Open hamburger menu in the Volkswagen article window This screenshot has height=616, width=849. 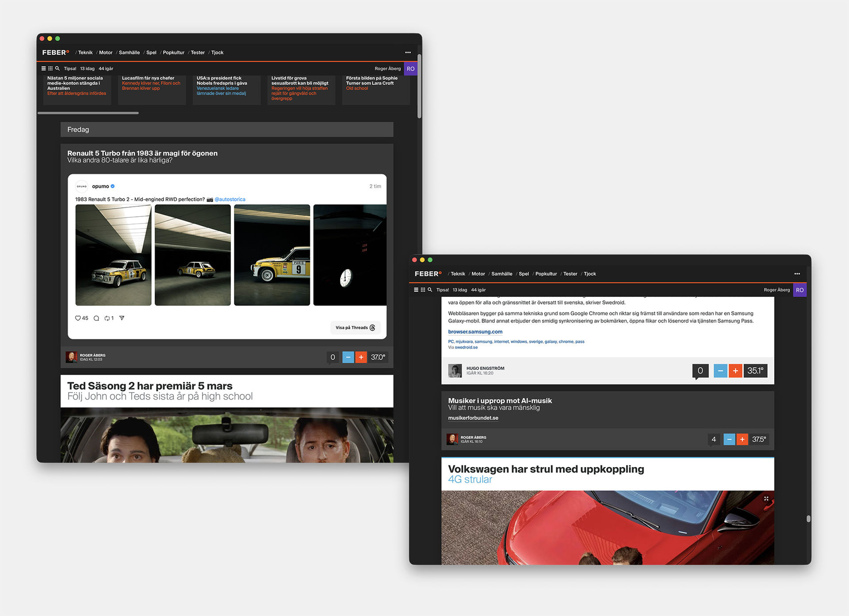pyautogui.click(x=416, y=290)
